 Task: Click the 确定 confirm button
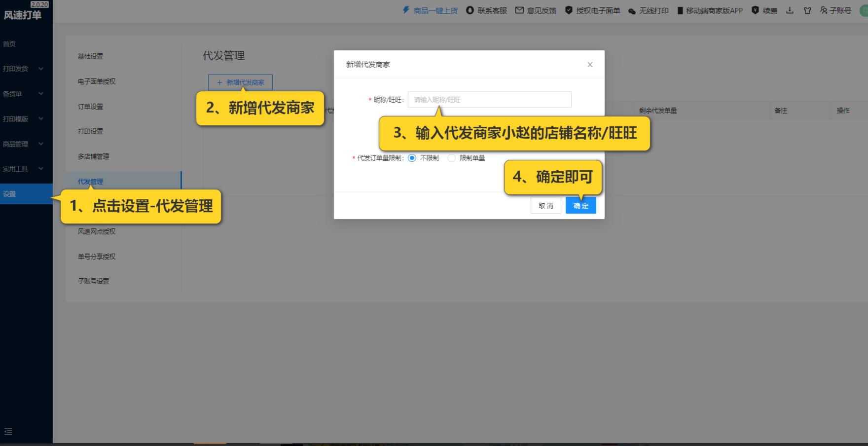click(580, 205)
